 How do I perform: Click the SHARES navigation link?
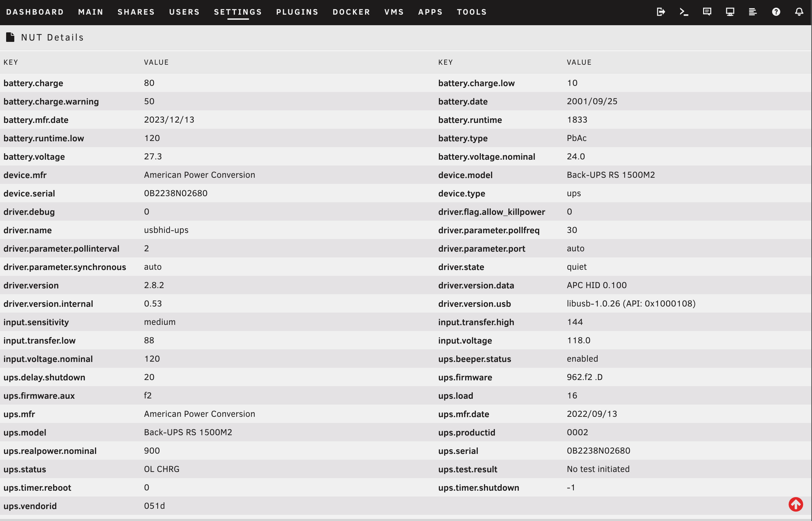136,12
